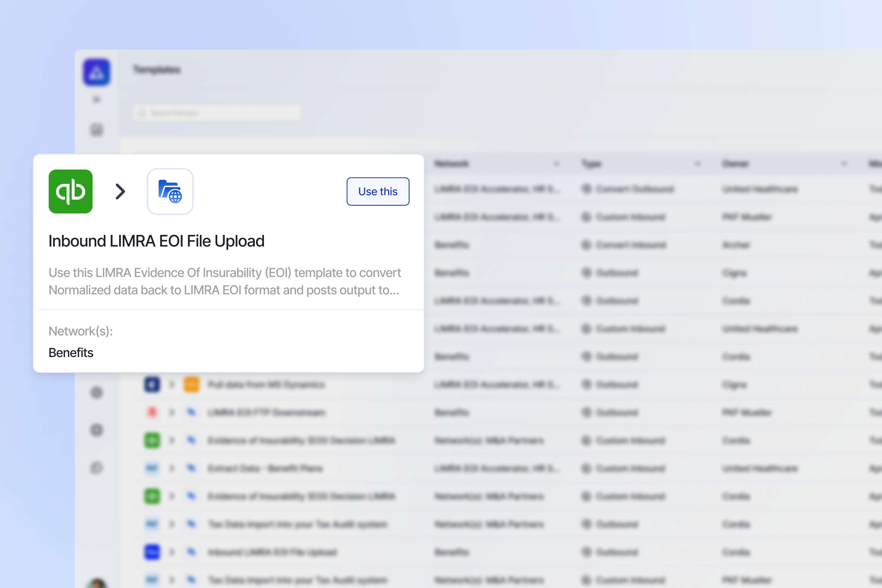Open the Owner column filter dropdown
Viewport: 882px width, 588px height.
tap(844, 164)
